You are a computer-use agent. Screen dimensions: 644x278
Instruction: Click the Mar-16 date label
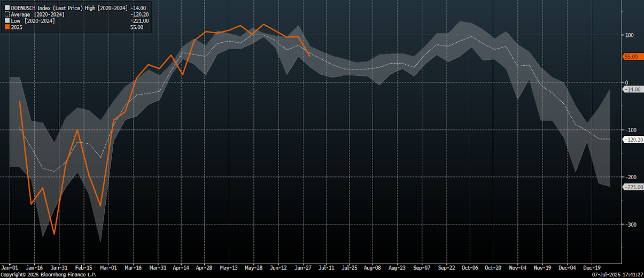(x=133, y=267)
